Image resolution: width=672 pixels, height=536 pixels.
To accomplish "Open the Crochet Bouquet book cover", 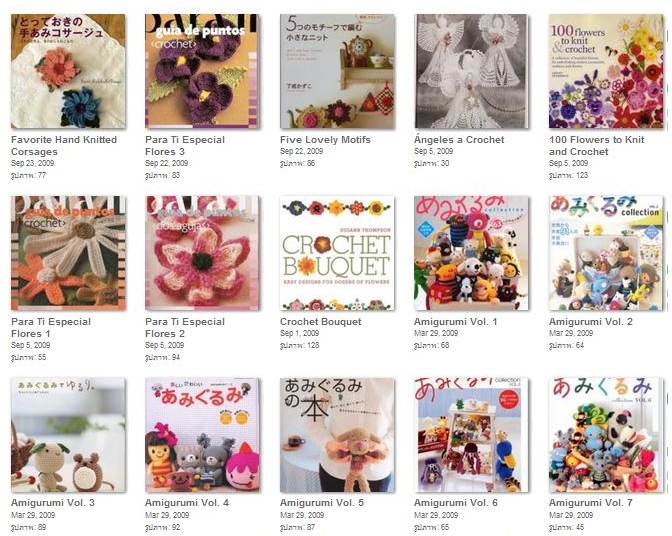I will pos(337,253).
